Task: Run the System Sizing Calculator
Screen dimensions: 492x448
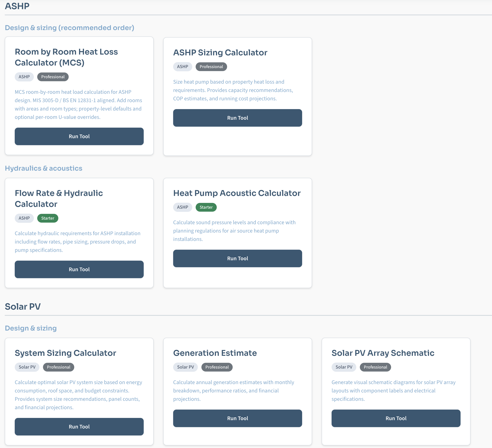Action: (x=79, y=426)
